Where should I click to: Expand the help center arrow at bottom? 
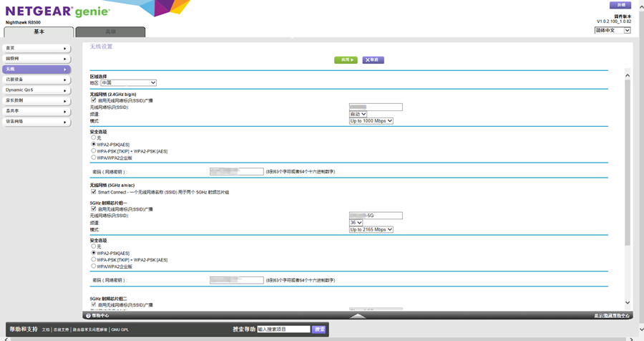coord(358,315)
